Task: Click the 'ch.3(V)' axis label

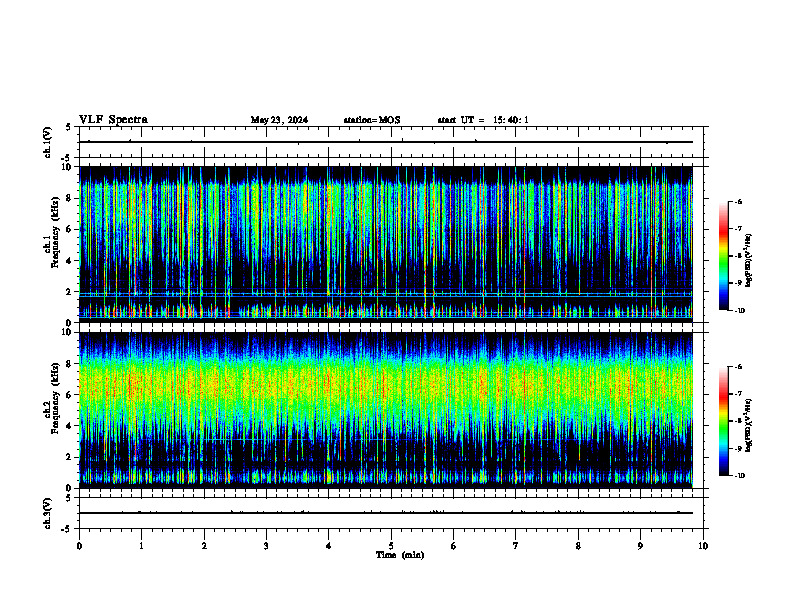Action: coord(48,513)
